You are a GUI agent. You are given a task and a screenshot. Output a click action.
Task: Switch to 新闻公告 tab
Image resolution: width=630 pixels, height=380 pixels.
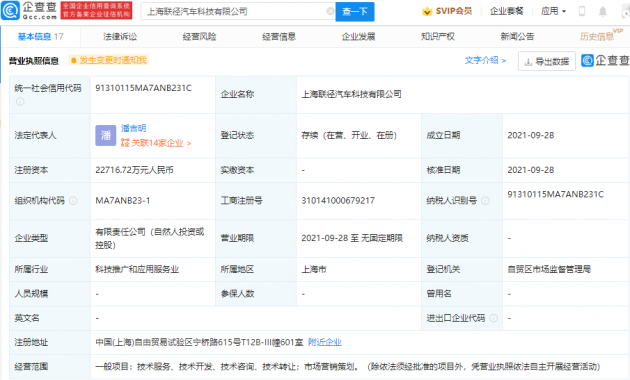[x=517, y=37]
